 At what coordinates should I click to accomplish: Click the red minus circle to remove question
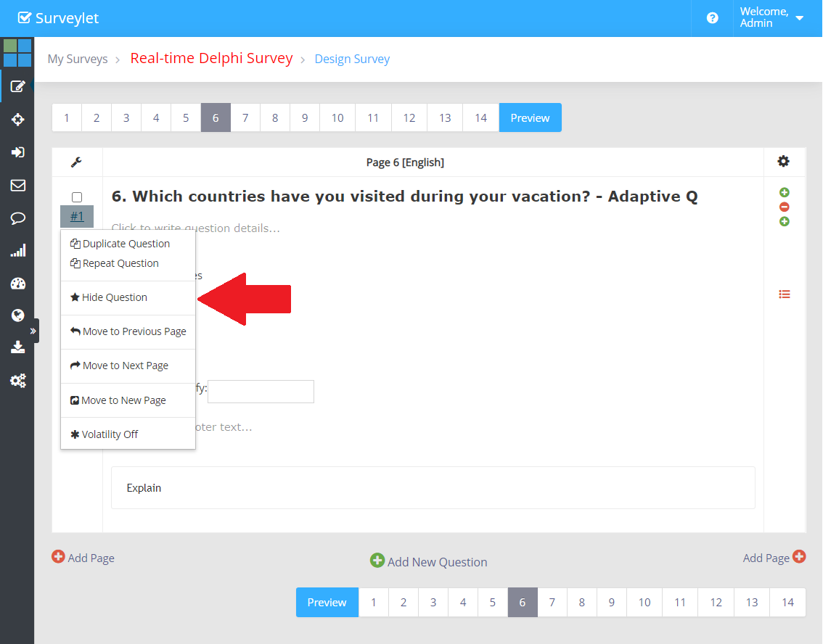click(784, 207)
